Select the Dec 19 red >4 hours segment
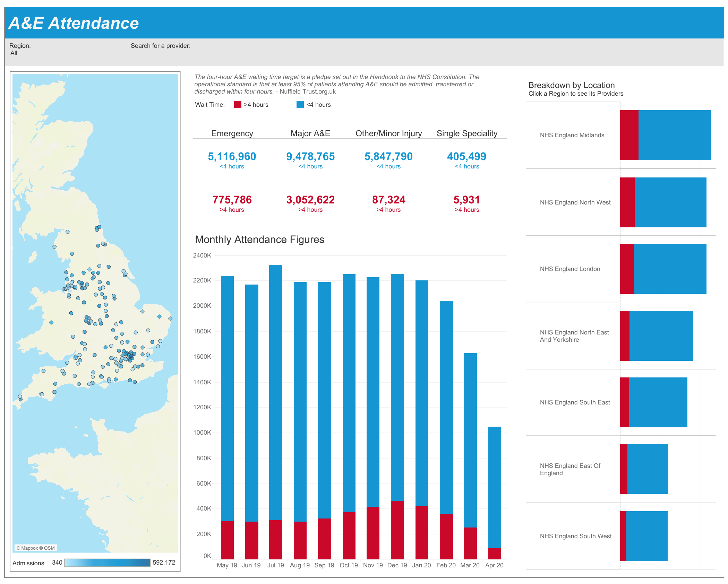 tap(397, 530)
